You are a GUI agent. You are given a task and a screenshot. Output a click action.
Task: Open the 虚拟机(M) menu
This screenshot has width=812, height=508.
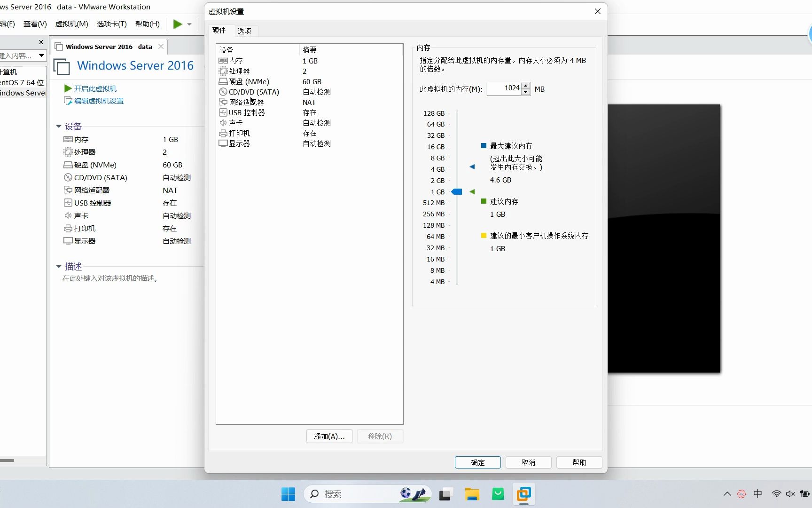[71, 24]
